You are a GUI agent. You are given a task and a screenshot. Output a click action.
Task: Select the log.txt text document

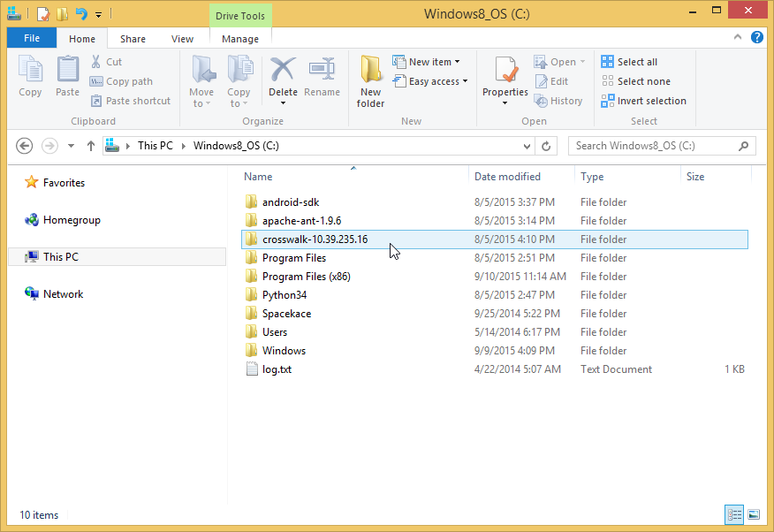[x=277, y=369]
